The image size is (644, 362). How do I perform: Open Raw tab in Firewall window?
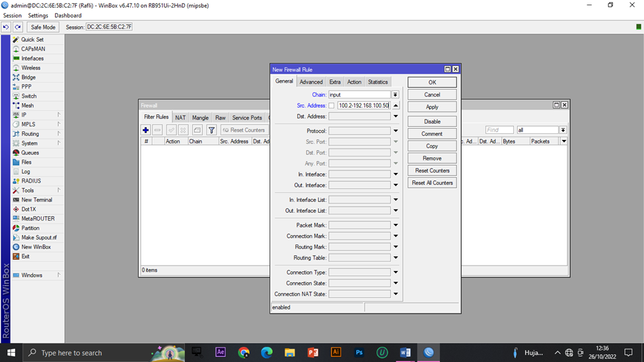(220, 118)
